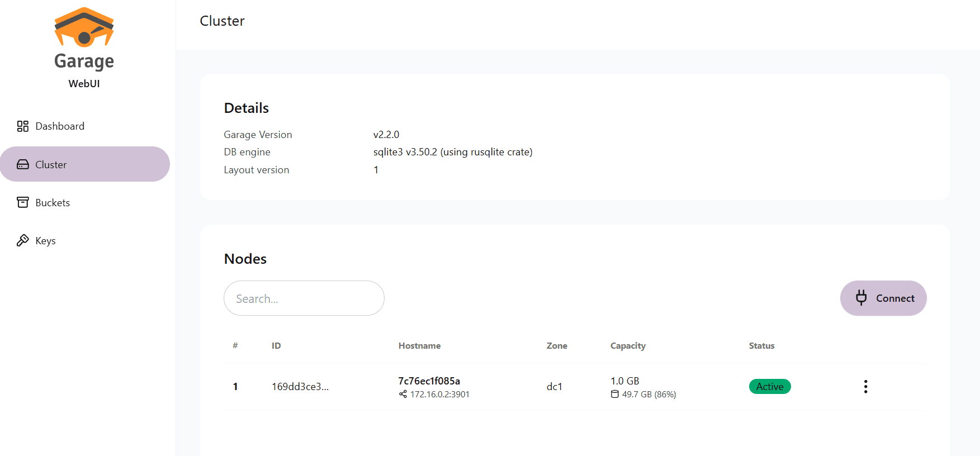Select the Cluster item in the sidebar
Screen dimensions: 980x456
pyautogui.click(x=85, y=164)
